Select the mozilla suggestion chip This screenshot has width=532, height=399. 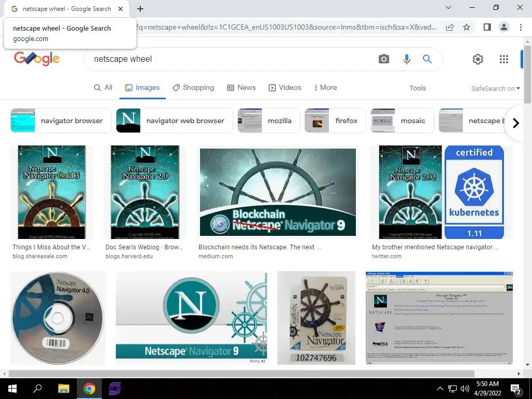(269, 121)
